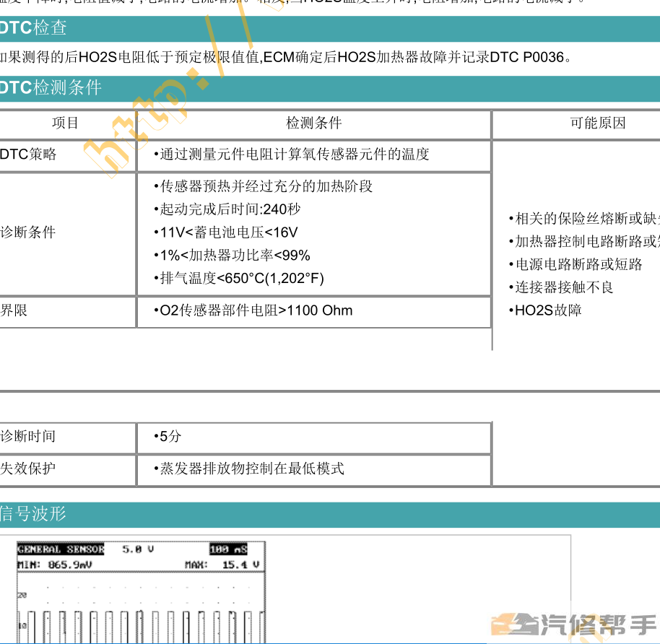Click the DTC检查 section header
660x644 pixels.
330,29
